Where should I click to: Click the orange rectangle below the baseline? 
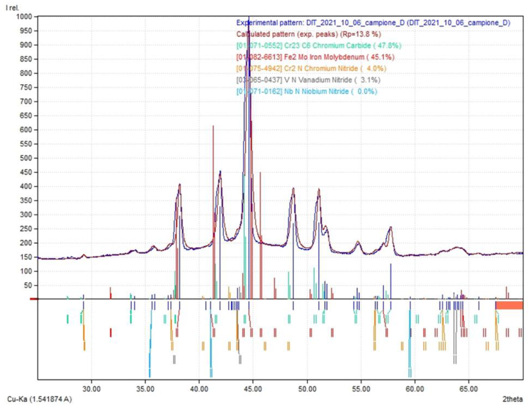509,305
